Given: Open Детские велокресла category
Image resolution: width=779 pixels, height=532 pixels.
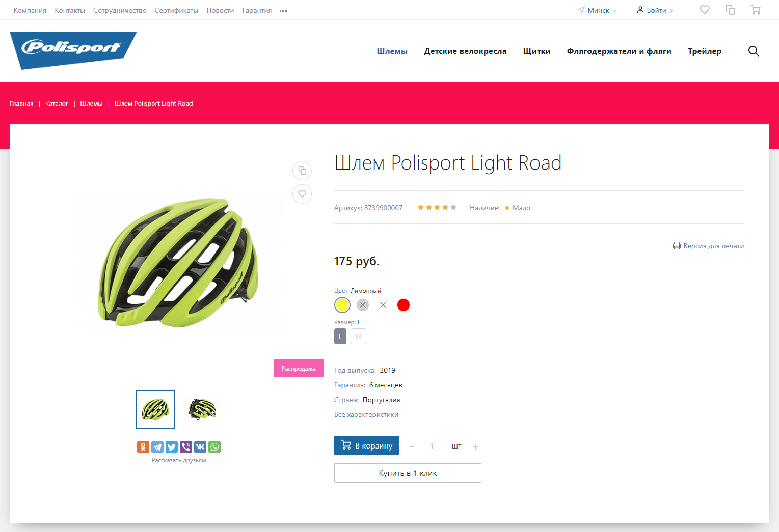Looking at the screenshot, I should [x=465, y=51].
